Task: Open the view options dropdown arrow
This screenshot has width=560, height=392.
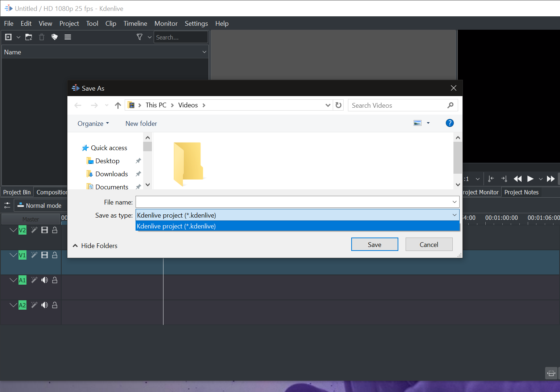Action: (x=428, y=123)
